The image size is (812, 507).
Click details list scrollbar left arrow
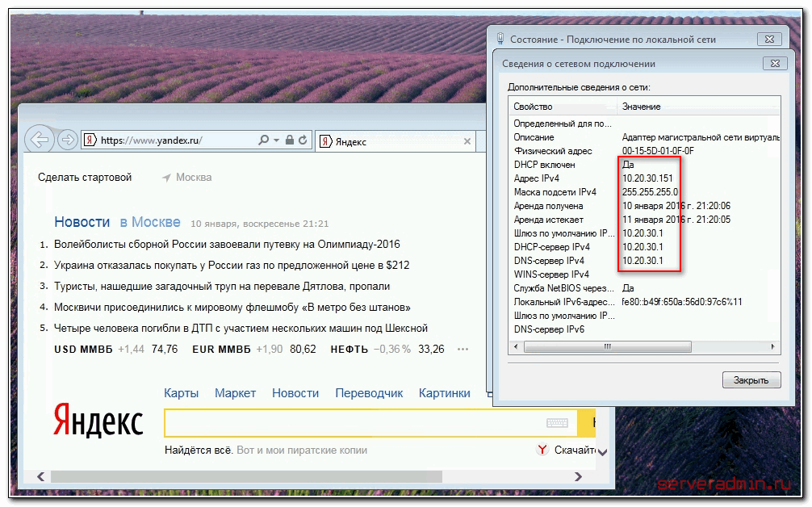coord(515,346)
